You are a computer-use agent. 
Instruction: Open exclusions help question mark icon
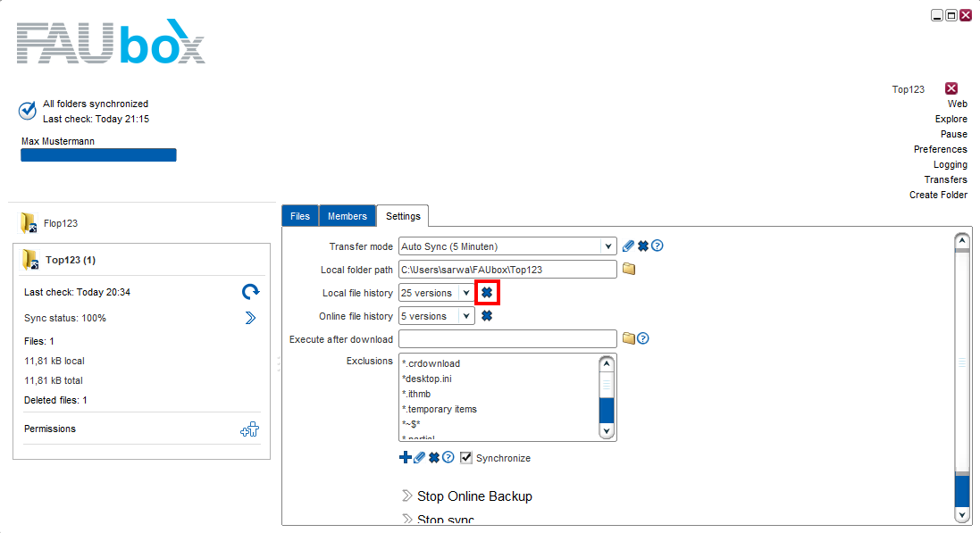[448, 457]
